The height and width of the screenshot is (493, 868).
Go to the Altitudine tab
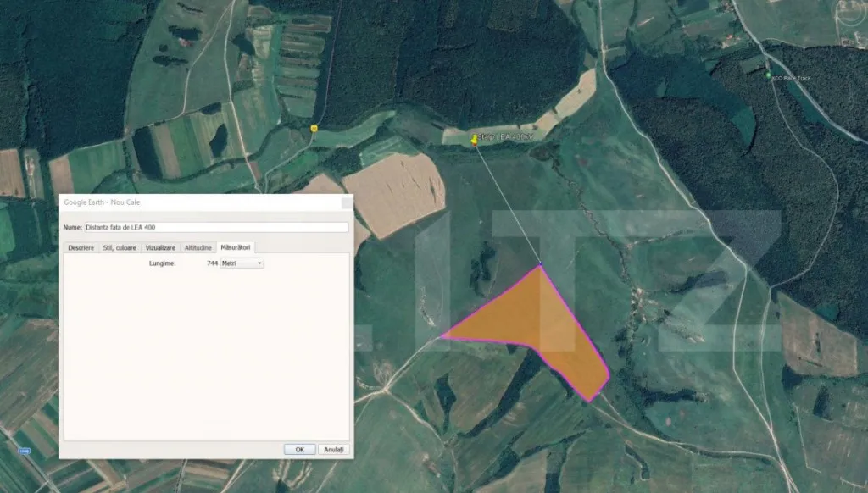[x=198, y=247]
